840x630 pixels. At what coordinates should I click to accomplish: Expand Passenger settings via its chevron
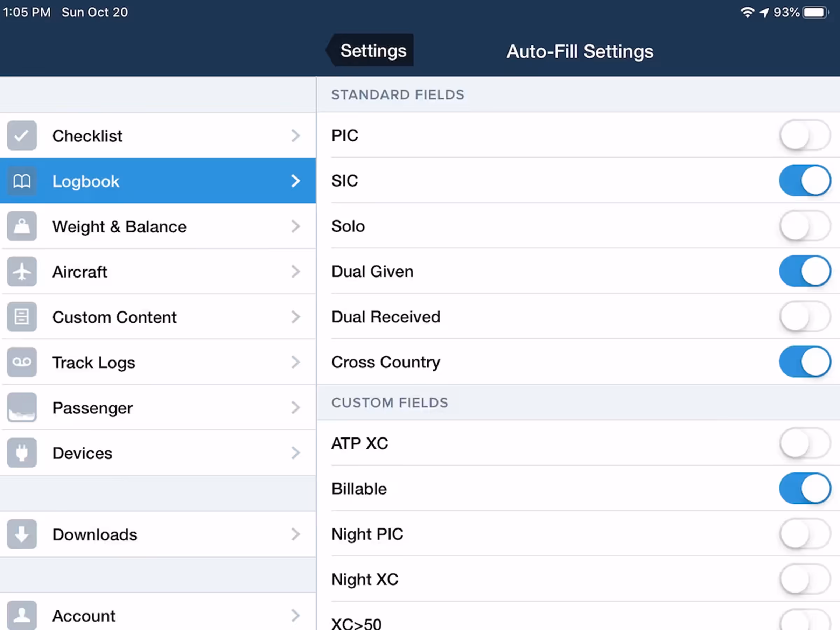[295, 407]
